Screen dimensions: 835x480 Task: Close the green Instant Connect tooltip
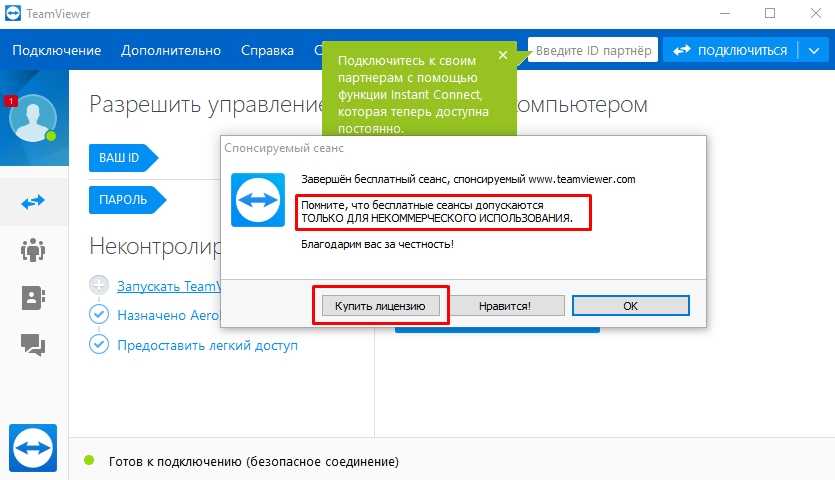pos(502,55)
